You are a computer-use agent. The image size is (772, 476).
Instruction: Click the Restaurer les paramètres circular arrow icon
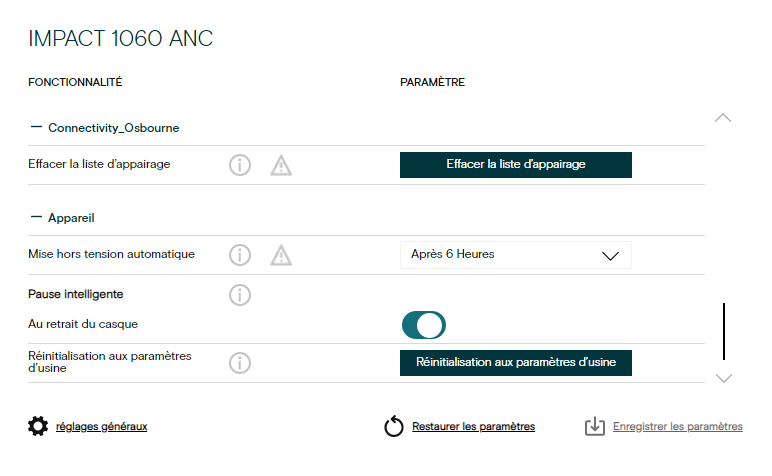pyautogui.click(x=394, y=427)
